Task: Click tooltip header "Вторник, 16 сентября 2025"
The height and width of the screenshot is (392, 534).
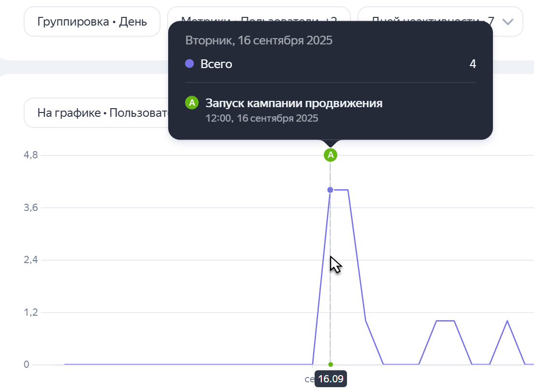Action: [x=259, y=40]
